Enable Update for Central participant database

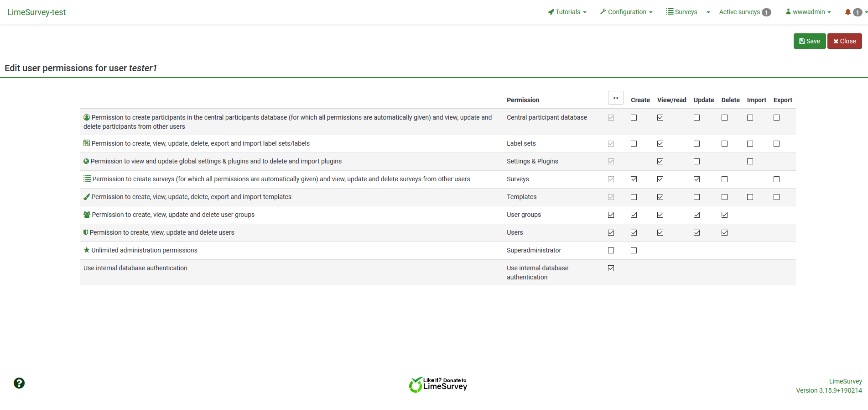(696, 118)
